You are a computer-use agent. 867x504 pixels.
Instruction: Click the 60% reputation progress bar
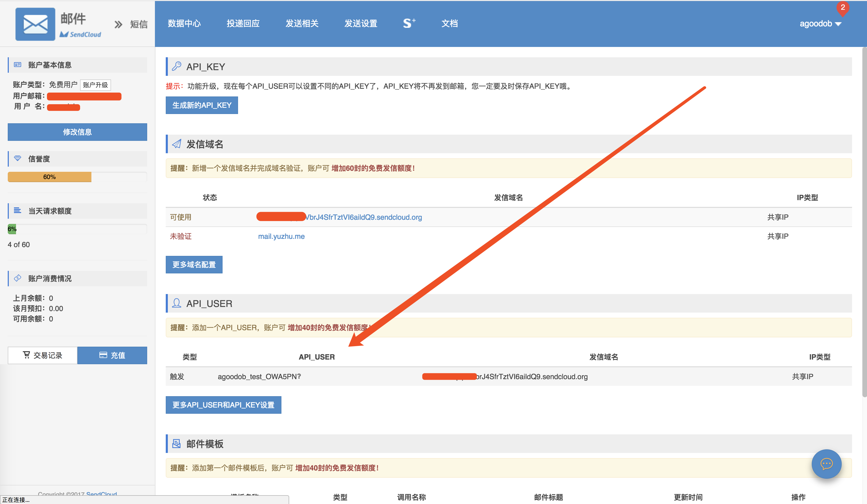[x=50, y=177]
